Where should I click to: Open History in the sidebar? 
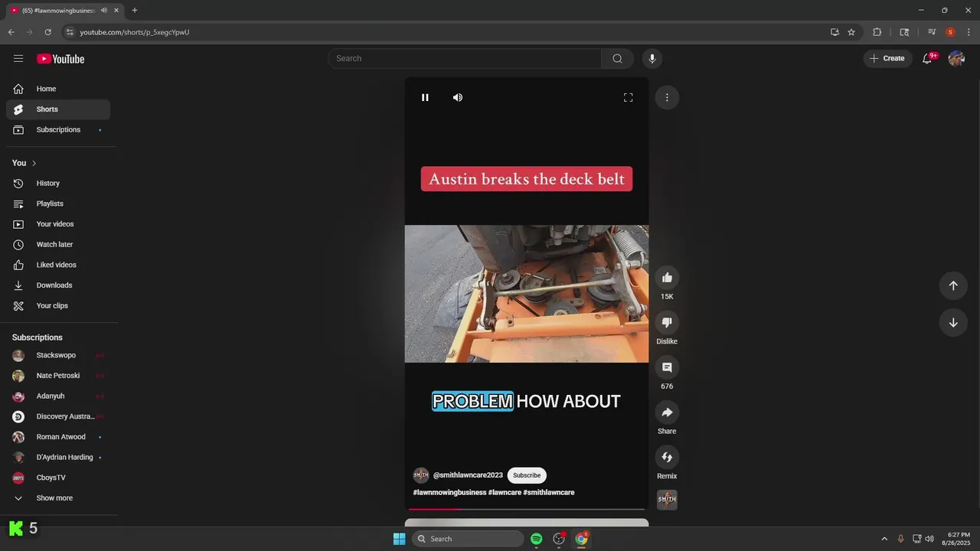click(58, 184)
